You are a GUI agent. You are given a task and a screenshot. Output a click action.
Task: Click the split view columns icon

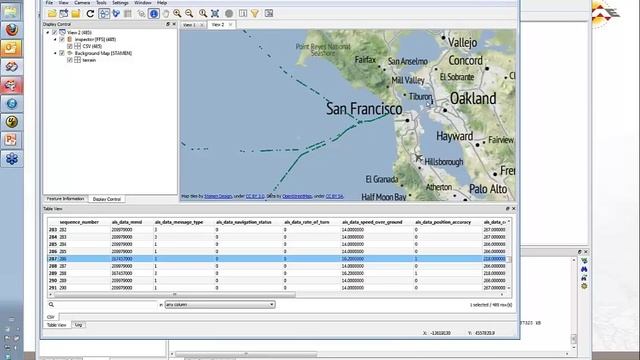(243, 13)
